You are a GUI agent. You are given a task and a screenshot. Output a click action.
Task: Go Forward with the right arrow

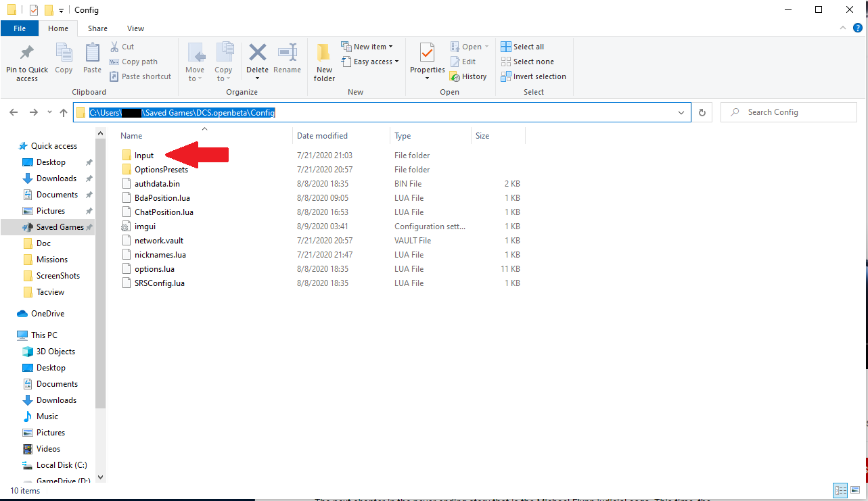point(33,112)
